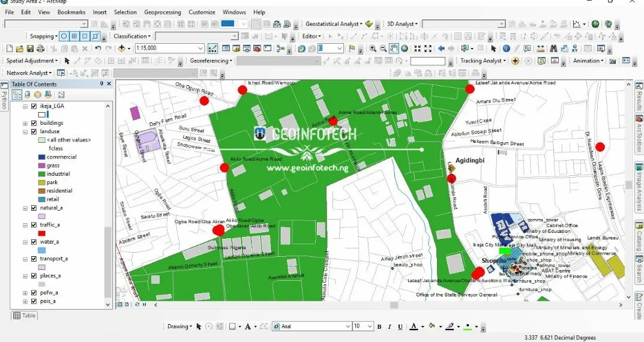This screenshot has width=644, height=342.
Task: Create a new map document
Action: click(10, 49)
